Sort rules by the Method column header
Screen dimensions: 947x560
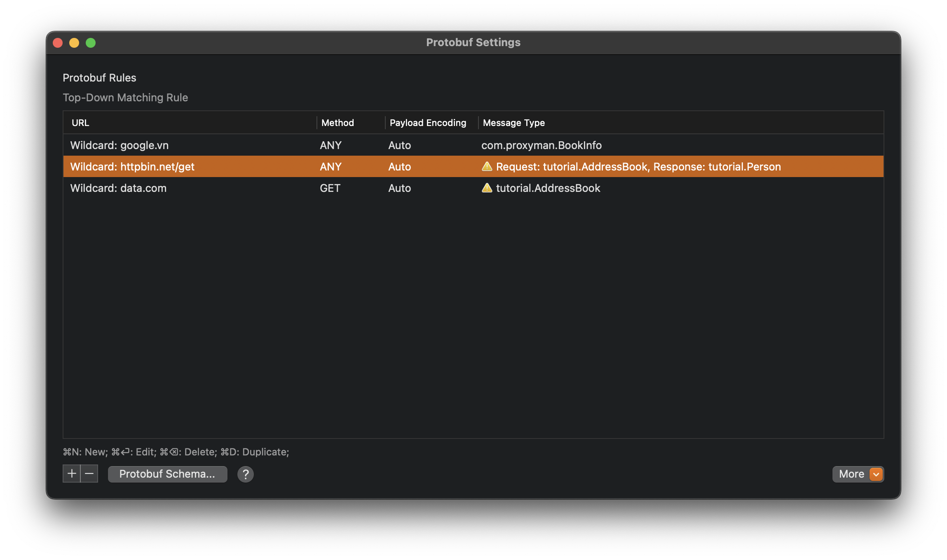[x=338, y=122]
